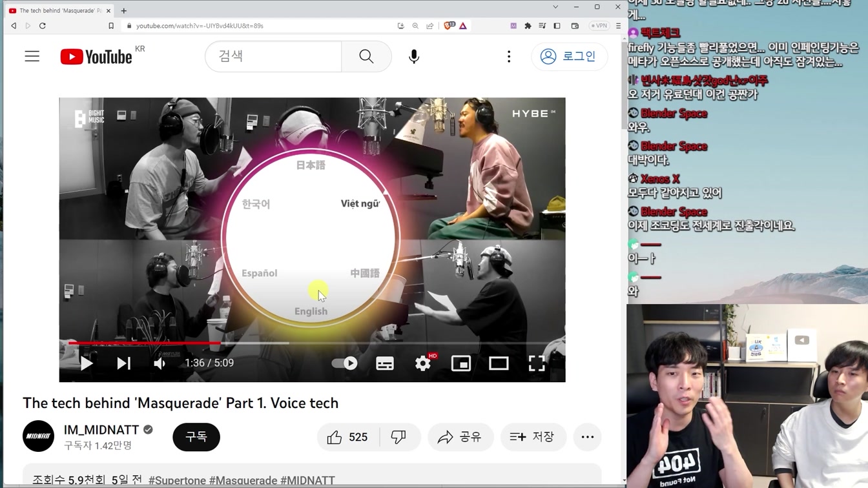Focus the 검색 search input field

point(273,56)
